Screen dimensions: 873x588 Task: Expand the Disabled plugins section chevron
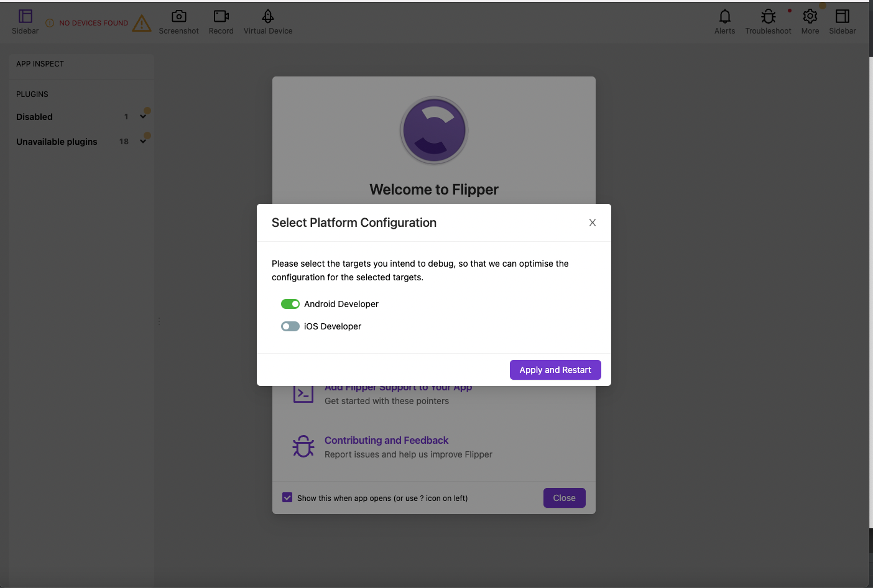click(143, 116)
